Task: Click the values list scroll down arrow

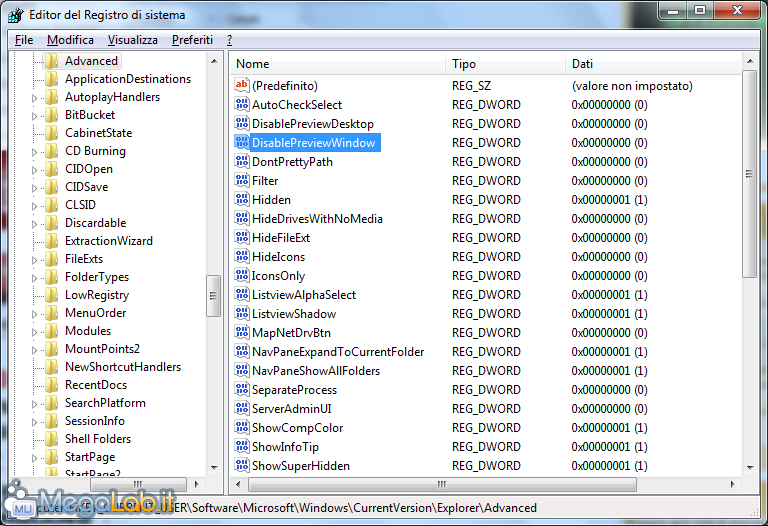Action: 750,467
